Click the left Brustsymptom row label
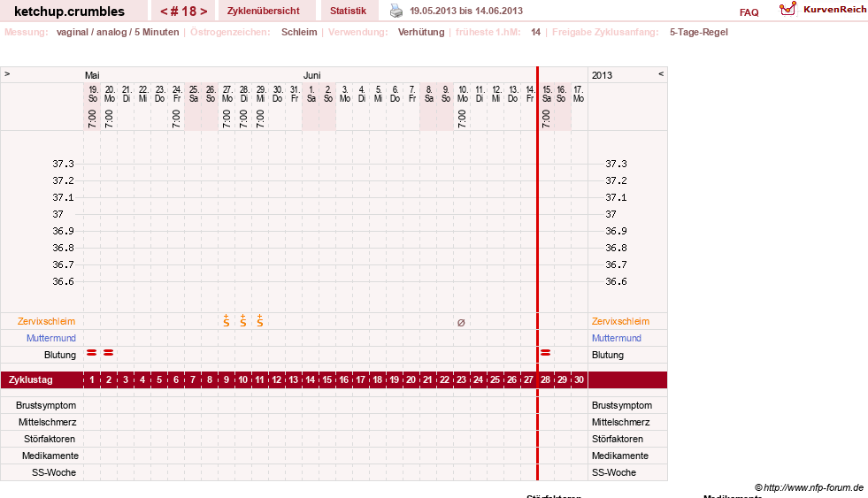The image size is (868, 498). (x=46, y=405)
